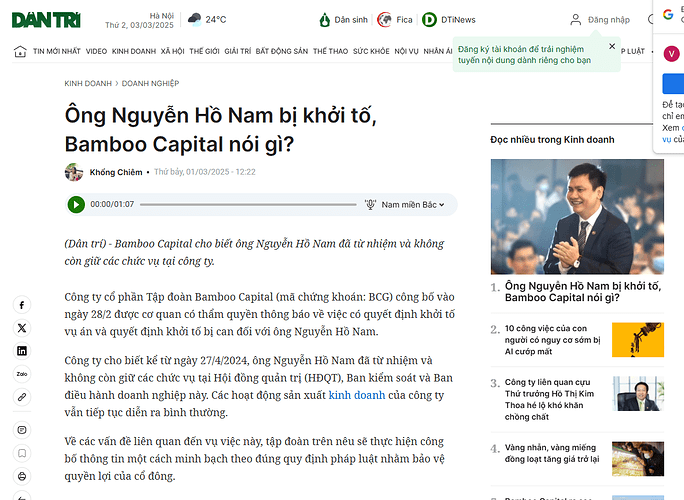The image size is (684, 500).
Task: Open article about vàng nhẫn price rise
Action: [552, 453]
